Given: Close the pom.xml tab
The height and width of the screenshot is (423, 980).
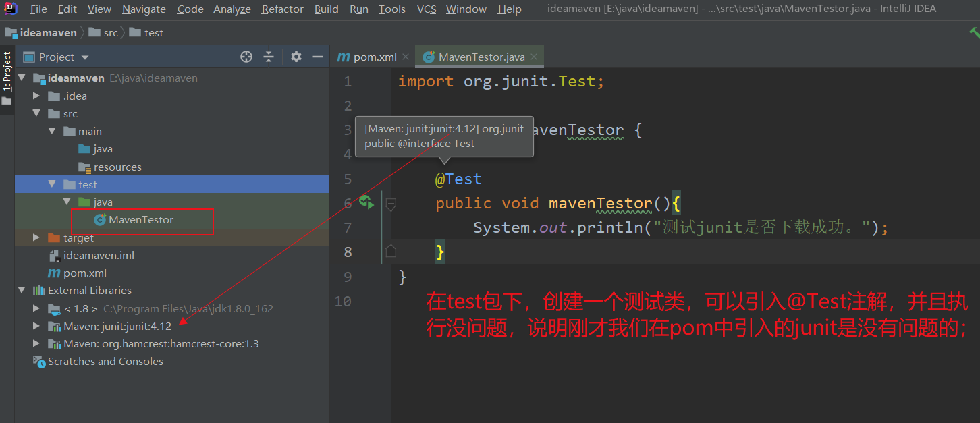Looking at the screenshot, I should [405, 57].
